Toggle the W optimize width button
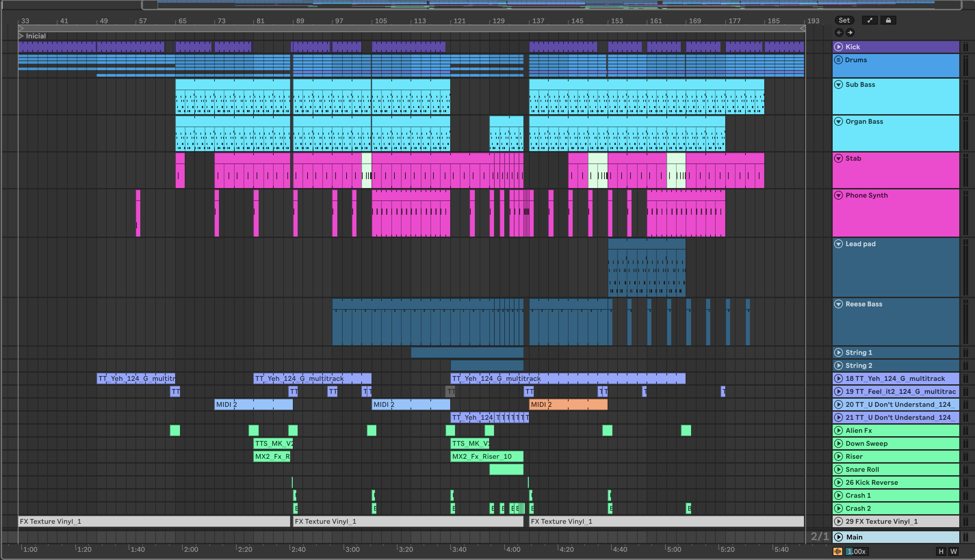Screen dimensions: 975x560 coord(953,551)
